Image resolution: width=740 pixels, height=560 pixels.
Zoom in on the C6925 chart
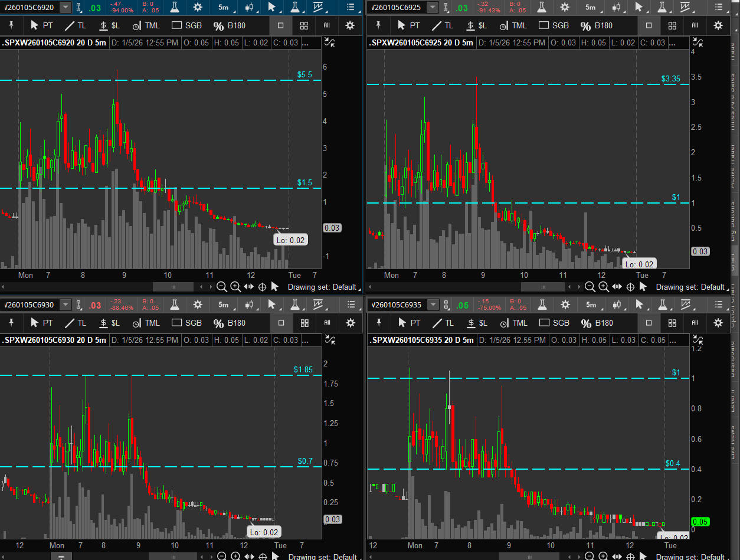click(x=603, y=287)
